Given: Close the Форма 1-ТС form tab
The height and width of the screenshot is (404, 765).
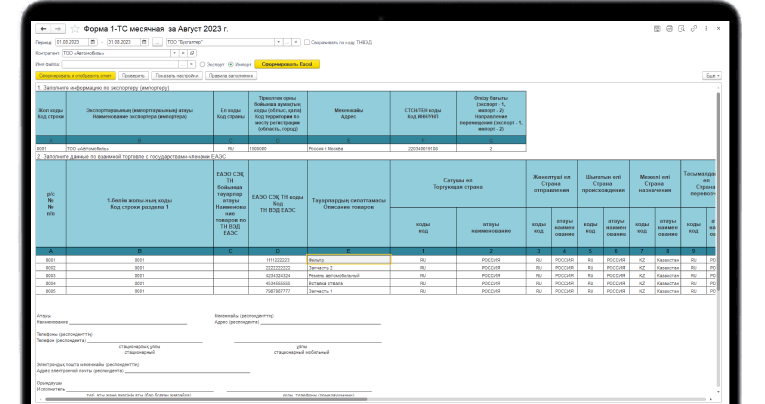Looking at the screenshot, I should pyautogui.click(x=718, y=29).
